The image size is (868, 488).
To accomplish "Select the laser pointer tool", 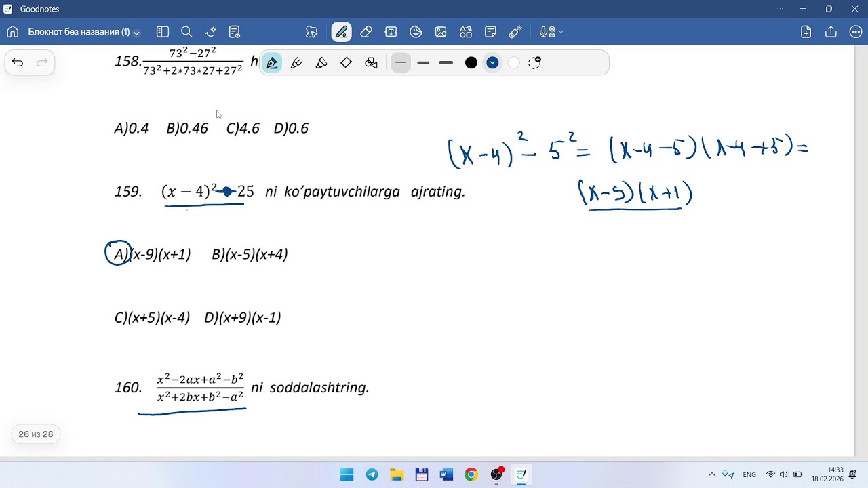I will [515, 32].
